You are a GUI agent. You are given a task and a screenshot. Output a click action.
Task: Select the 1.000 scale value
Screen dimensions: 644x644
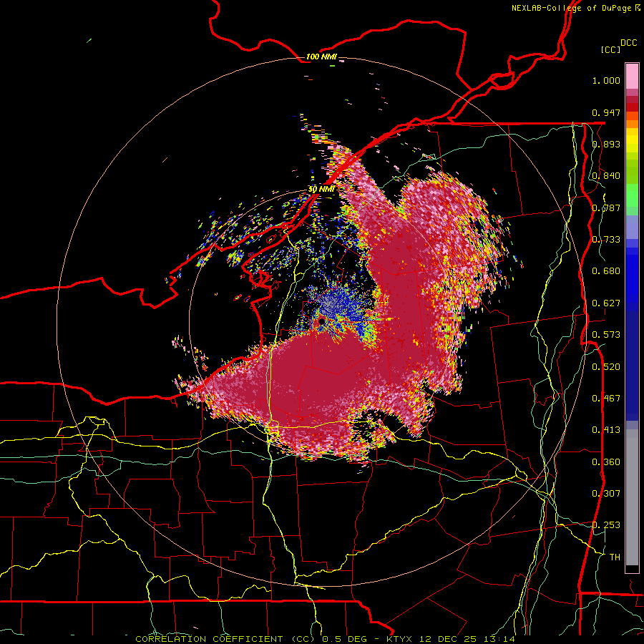606,80
